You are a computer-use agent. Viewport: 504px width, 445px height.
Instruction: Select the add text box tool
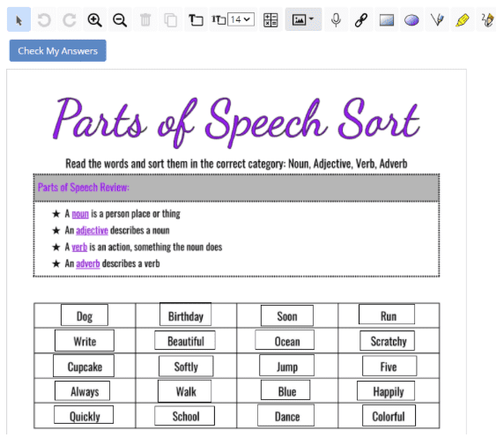coord(196,20)
